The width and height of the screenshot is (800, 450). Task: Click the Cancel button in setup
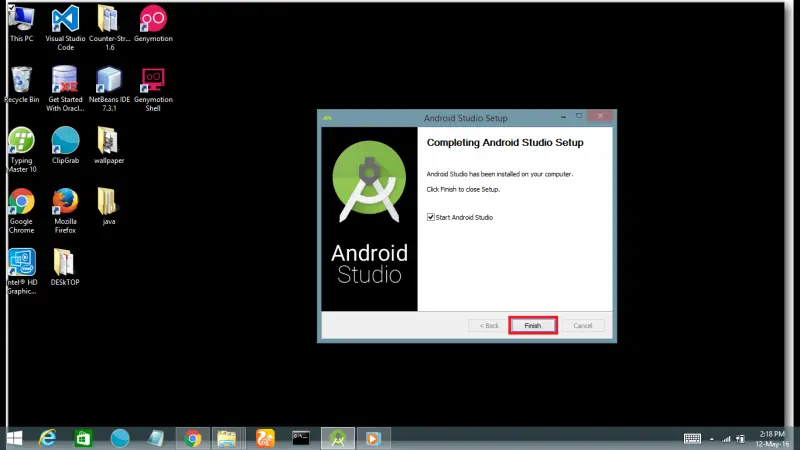pos(583,326)
